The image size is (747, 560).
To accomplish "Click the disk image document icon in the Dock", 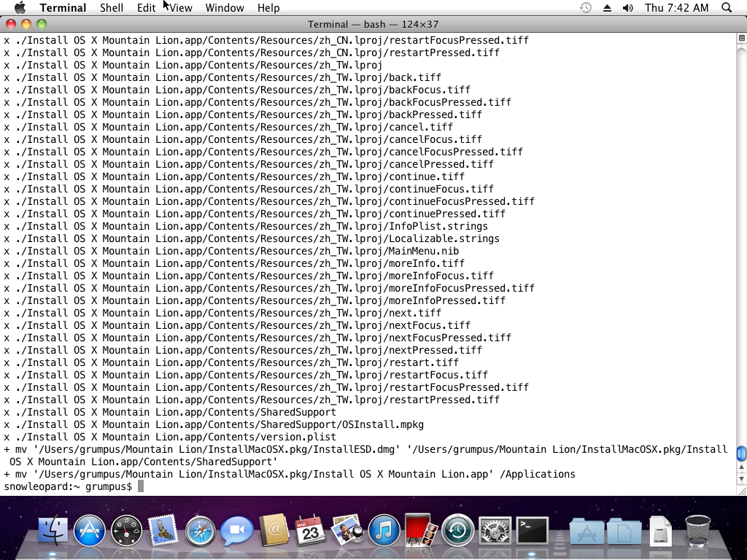I will (x=661, y=530).
